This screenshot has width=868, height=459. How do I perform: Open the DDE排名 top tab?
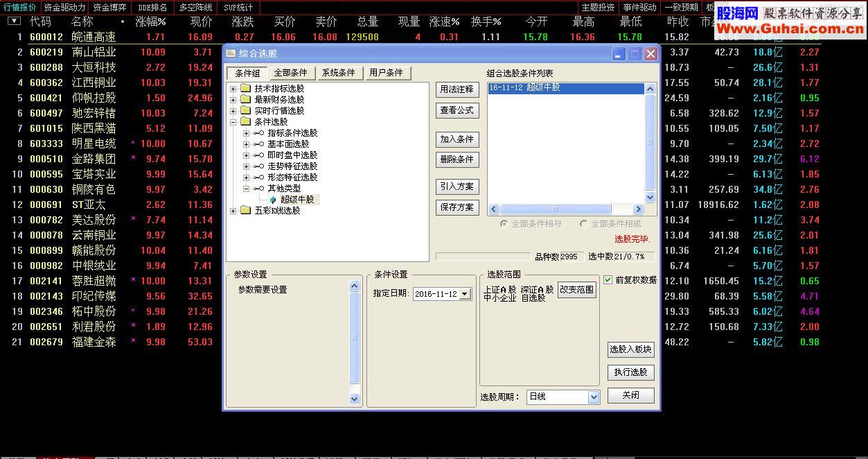tap(152, 8)
